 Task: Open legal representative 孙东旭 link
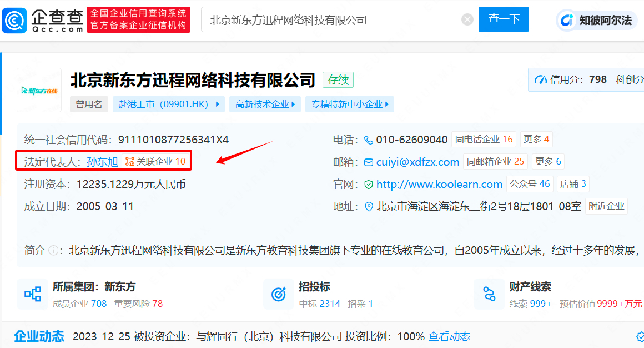click(103, 162)
